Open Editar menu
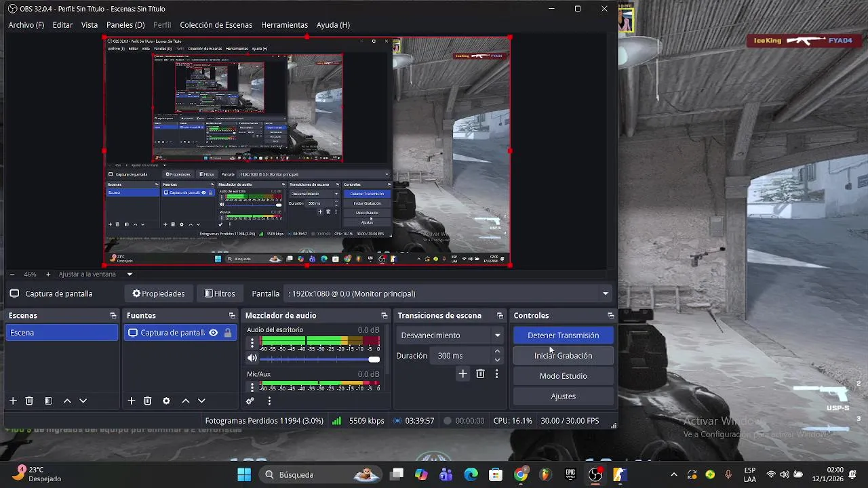 click(x=62, y=25)
